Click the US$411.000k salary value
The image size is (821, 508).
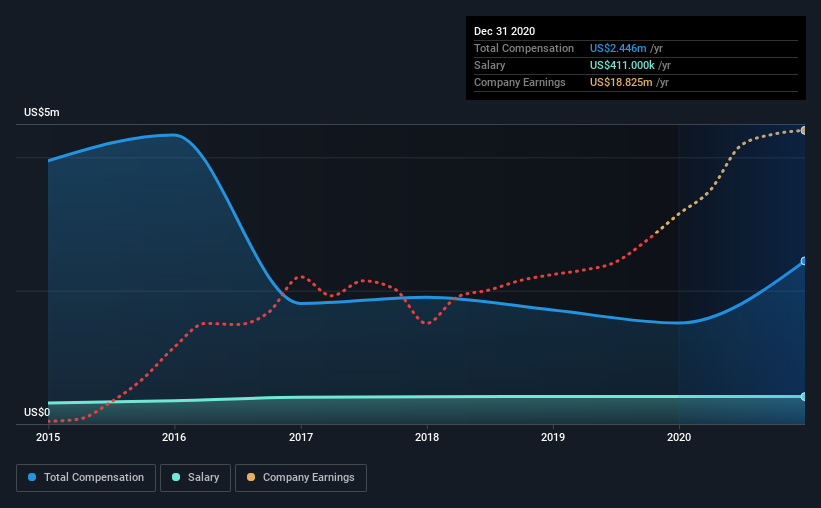coord(622,65)
